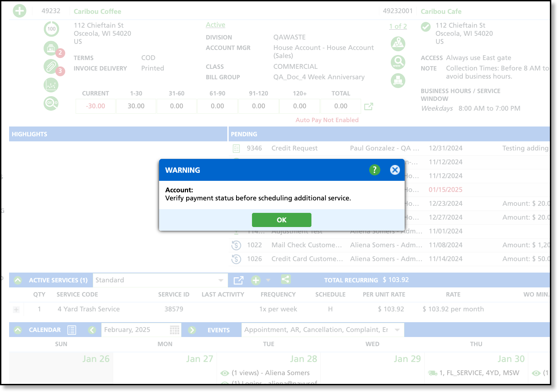Open the add service dropdown arrow

click(268, 280)
